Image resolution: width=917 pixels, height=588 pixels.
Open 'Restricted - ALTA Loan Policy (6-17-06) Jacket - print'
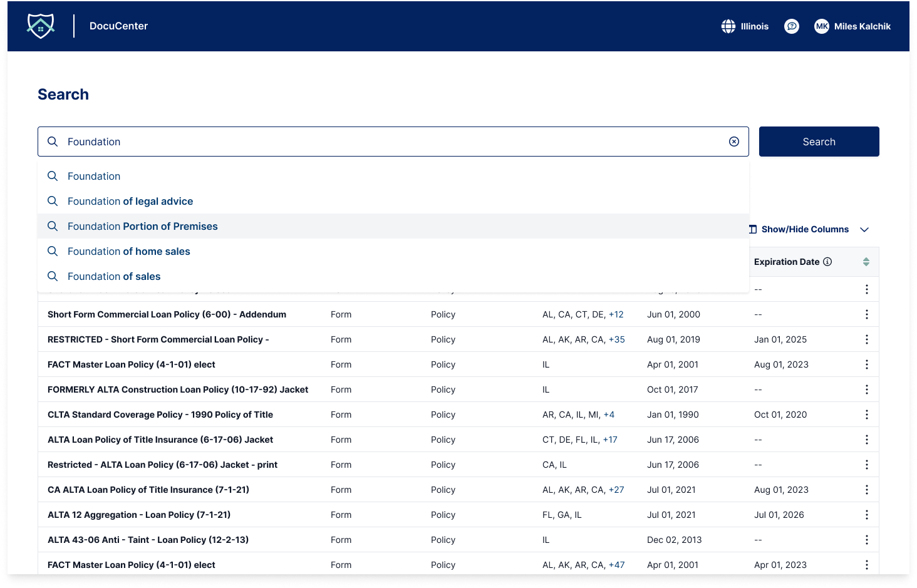162,465
